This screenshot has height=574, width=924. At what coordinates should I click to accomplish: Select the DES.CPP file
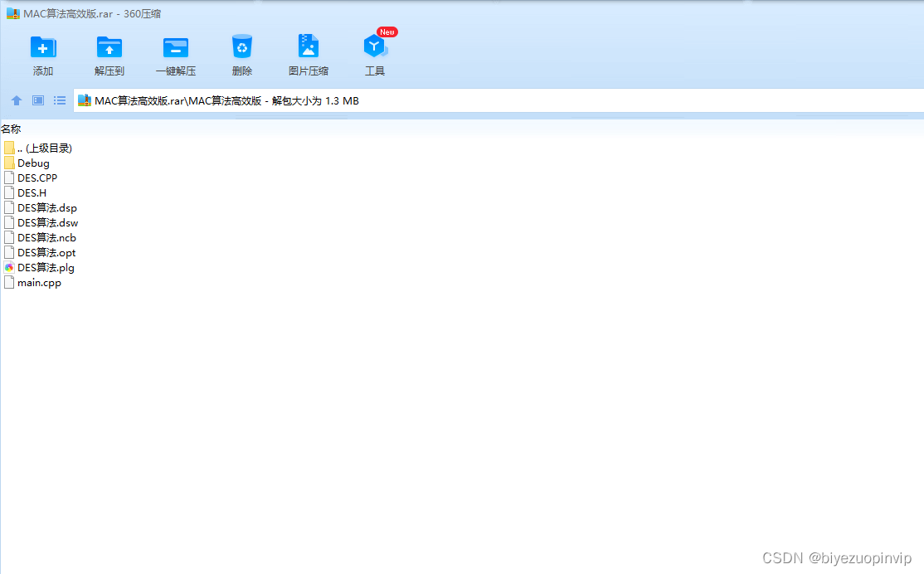(31, 178)
